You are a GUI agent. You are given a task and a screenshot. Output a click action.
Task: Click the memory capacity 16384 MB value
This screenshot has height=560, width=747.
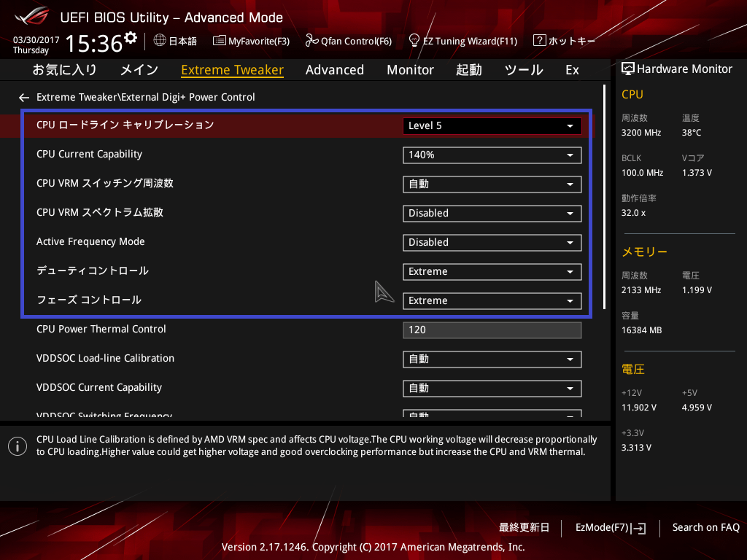(x=641, y=330)
